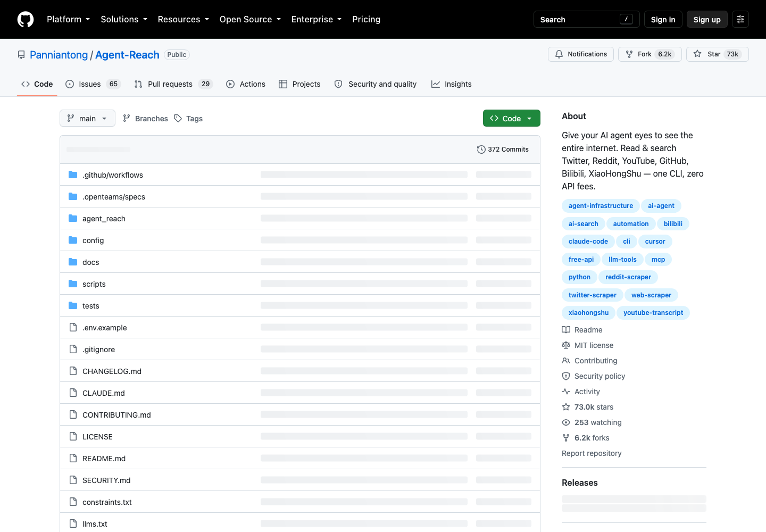The height and width of the screenshot is (532, 766).
Task: Switch to the Security and quality tab
Action: 376,84
